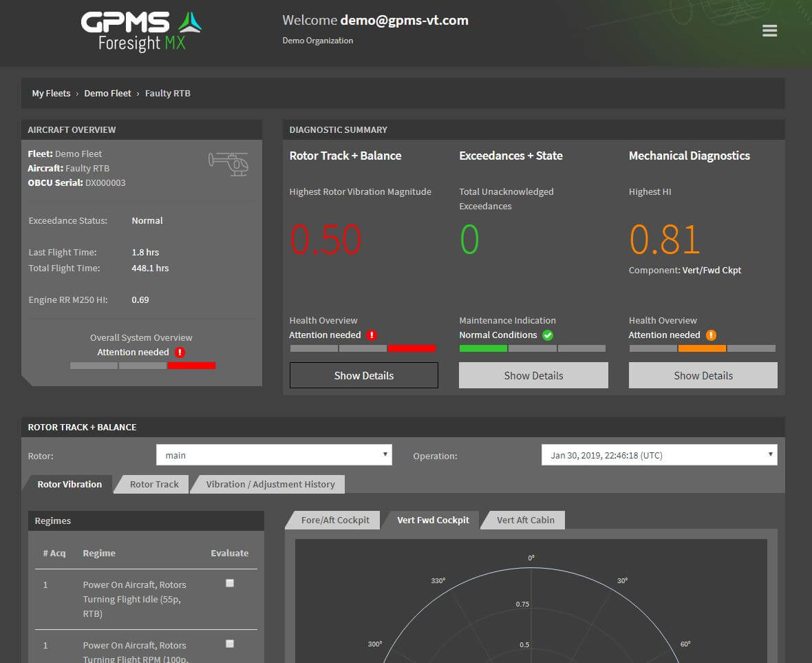This screenshot has height=663, width=812.
Task: Click orange alert icon in Mechanical Diagnostics
Action: (x=711, y=335)
